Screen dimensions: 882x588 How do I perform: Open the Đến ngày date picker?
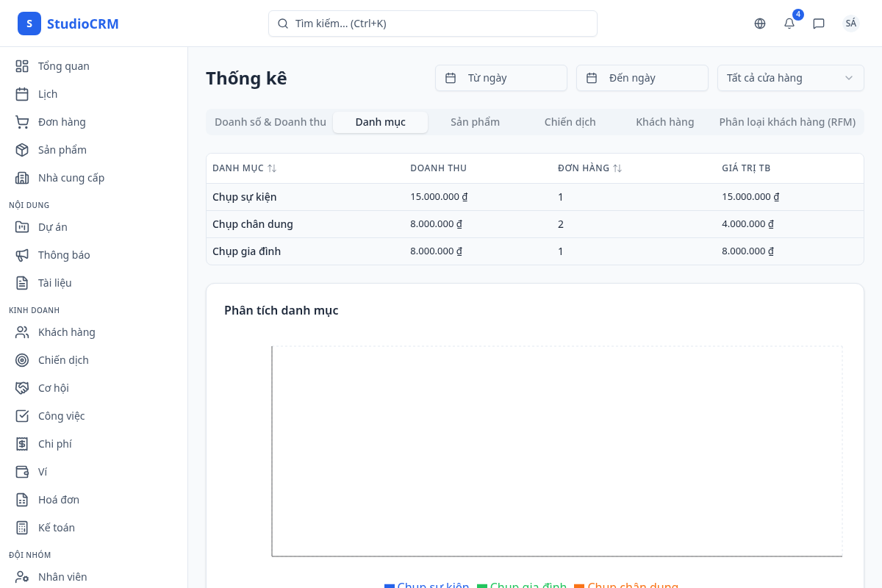pyautogui.click(x=642, y=78)
